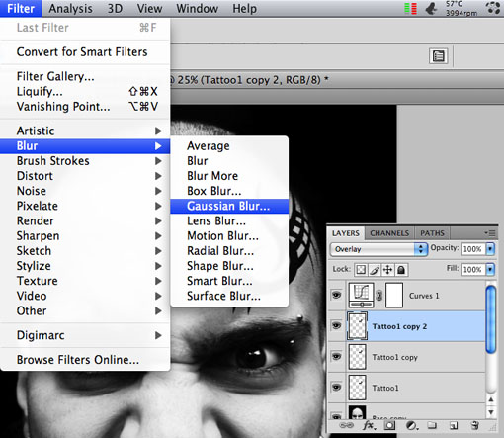Click the Layers panel scrollbar thumb
This screenshot has width=504, height=438.
coord(491,319)
